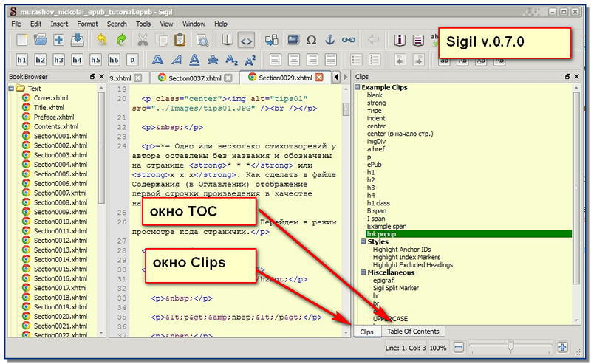Open the Tools menu
The width and height of the screenshot is (591, 364).
(143, 24)
